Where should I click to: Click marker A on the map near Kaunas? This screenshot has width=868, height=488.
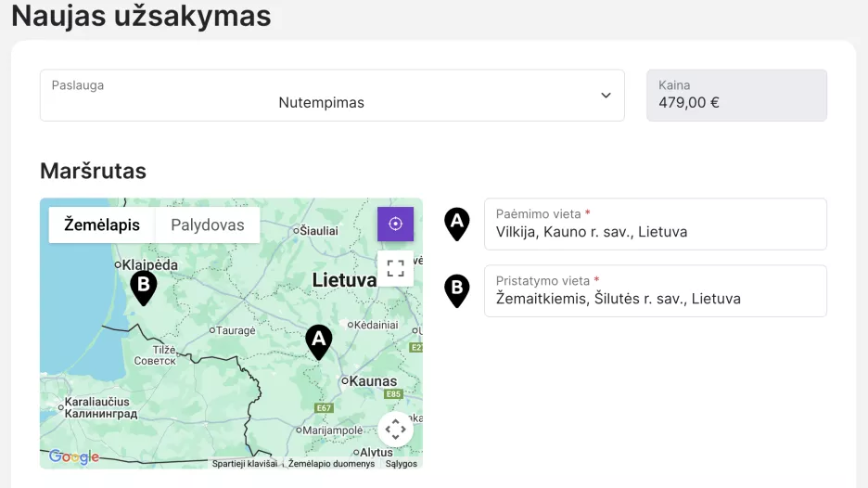point(318,340)
